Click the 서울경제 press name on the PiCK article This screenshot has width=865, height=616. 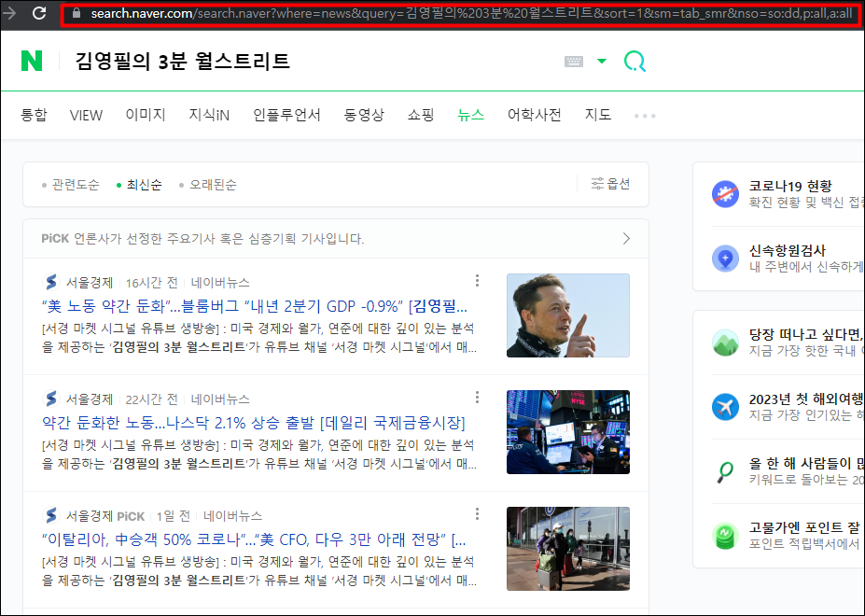90,516
